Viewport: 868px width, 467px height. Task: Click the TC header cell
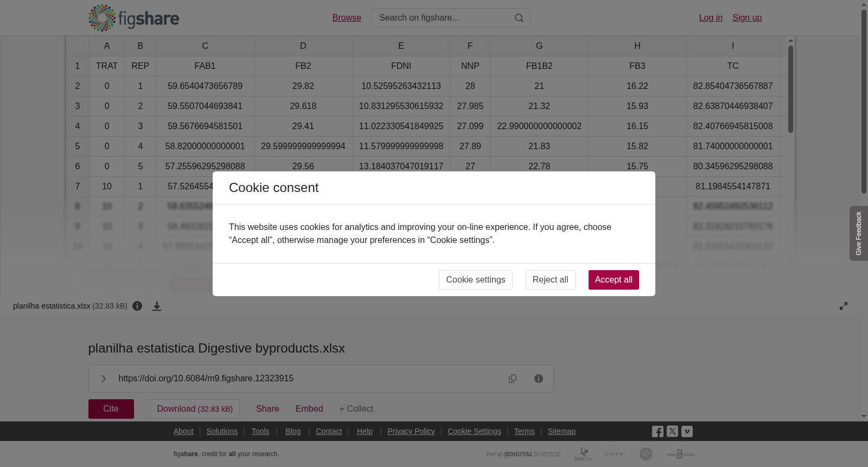[x=733, y=66]
